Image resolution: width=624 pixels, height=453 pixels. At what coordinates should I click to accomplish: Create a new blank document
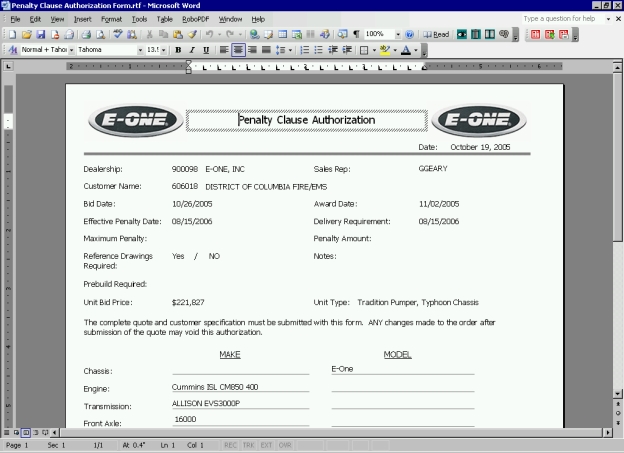point(12,35)
